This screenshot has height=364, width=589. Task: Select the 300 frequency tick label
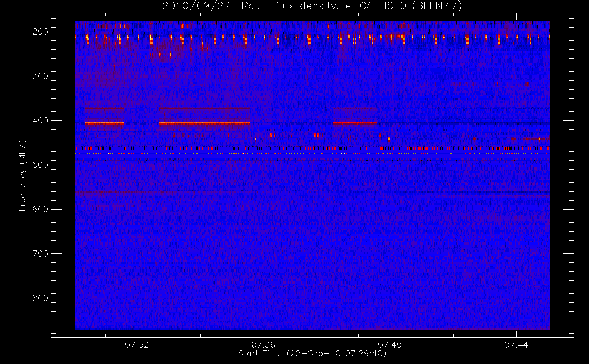pyautogui.click(x=40, y=76)
